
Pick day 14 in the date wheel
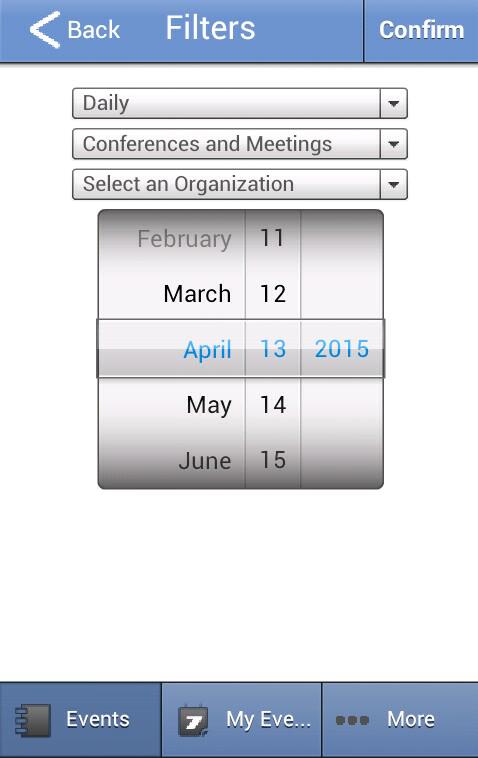pyautogui.click(x=273, y=405)
